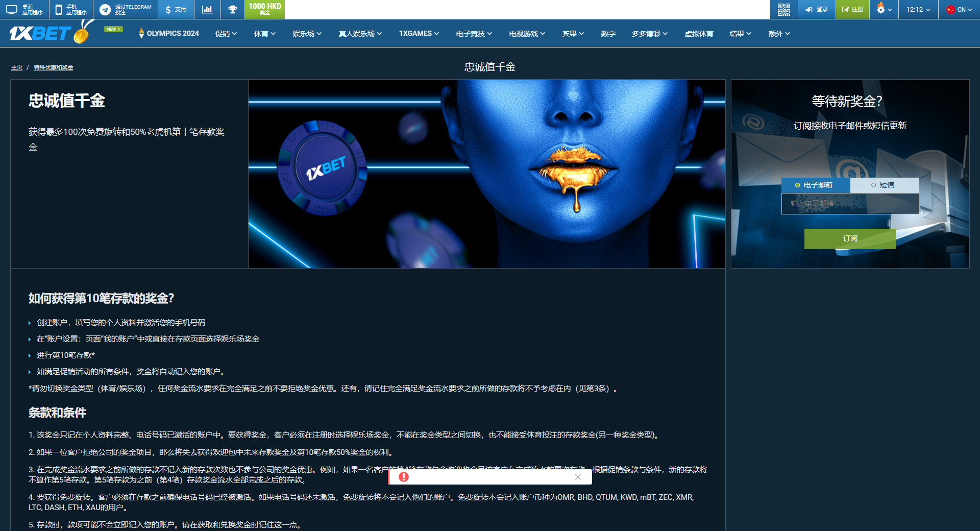Go to the 主页 home breadcrumb
The height and width of the screenshot is (531, 980).
[17, 67]
